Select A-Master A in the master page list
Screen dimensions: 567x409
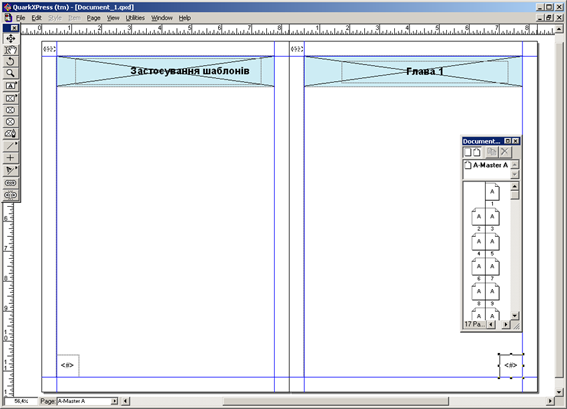[487, 165]
